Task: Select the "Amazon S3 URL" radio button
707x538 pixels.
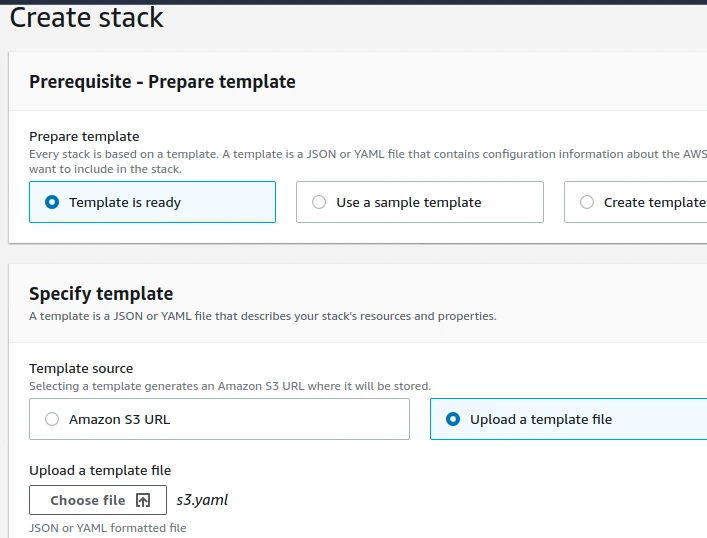Action: pos(52,419)
